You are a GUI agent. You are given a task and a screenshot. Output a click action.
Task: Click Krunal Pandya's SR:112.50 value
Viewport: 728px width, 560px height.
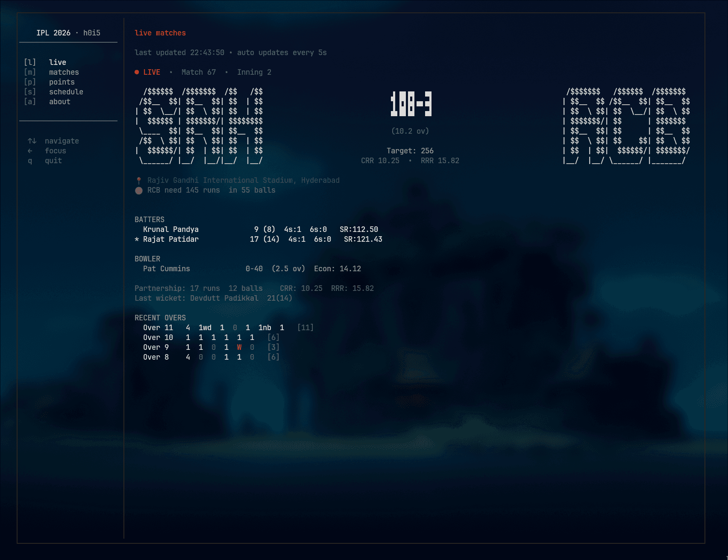pos(359,229)
